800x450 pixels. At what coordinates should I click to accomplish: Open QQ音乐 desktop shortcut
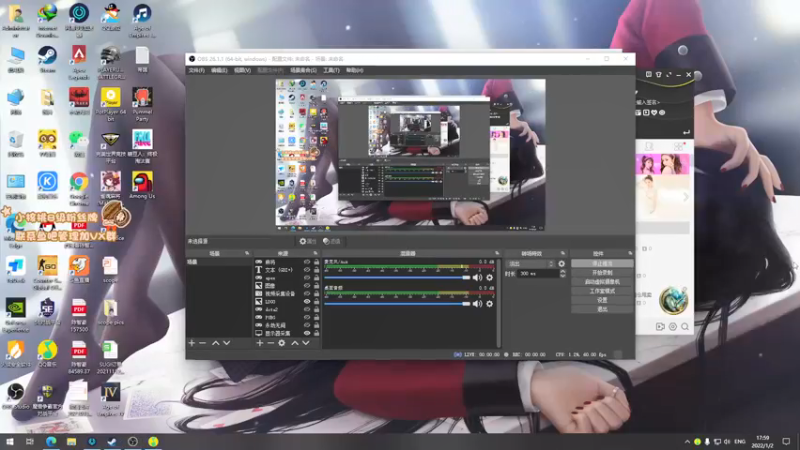point(47,354)
